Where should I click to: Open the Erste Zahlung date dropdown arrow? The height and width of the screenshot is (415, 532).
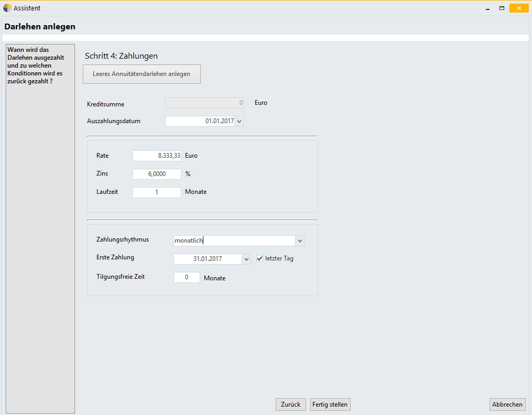tap(247, 259)
